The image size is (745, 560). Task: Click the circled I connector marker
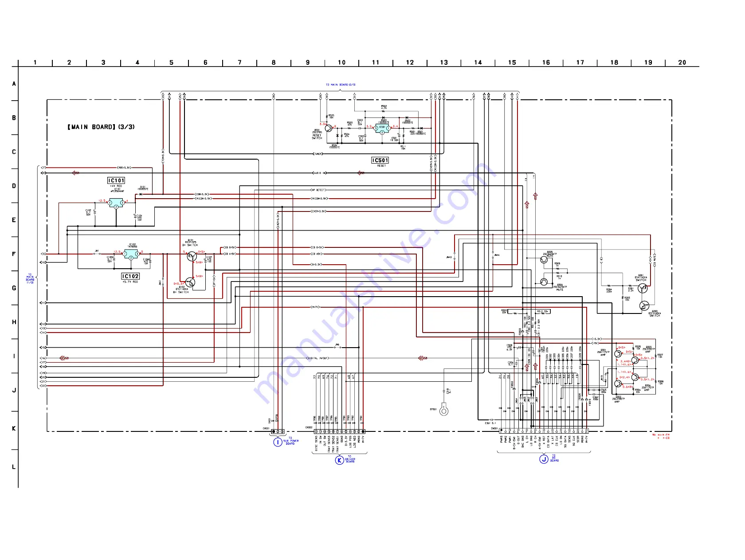point(278,442)
